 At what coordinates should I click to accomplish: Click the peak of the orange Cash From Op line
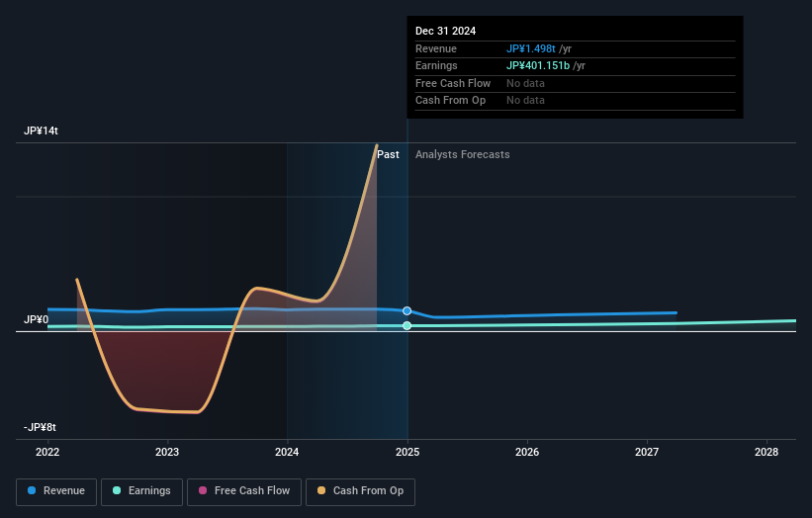pos(377,145)
